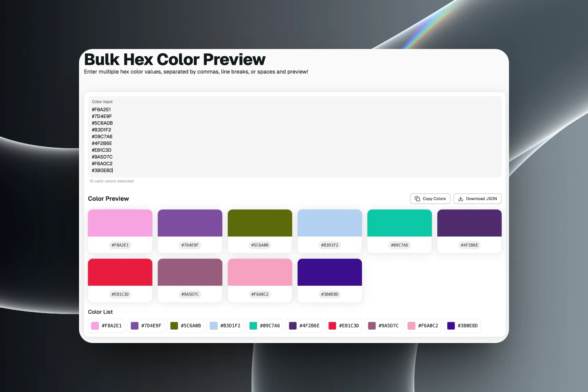Click the '#F8A2E1' line in Color Input

click(101, 110)
